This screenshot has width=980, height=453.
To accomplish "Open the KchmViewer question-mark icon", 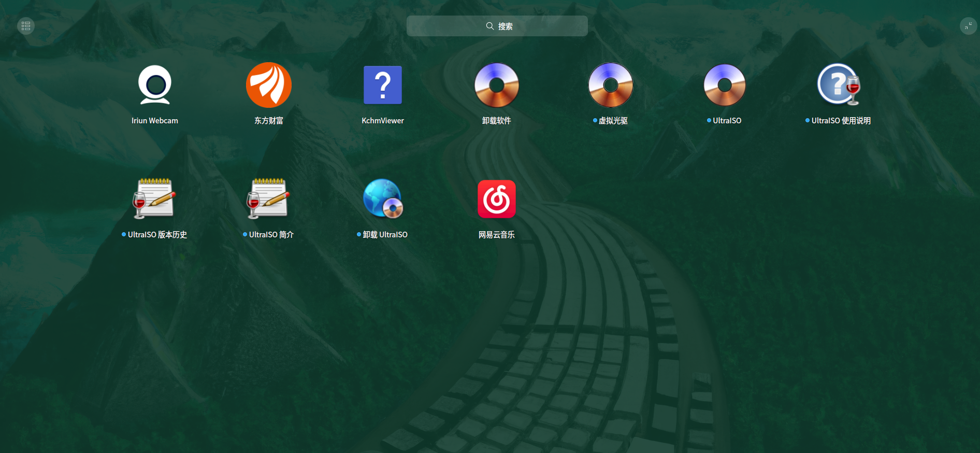I will pos(383,85).
